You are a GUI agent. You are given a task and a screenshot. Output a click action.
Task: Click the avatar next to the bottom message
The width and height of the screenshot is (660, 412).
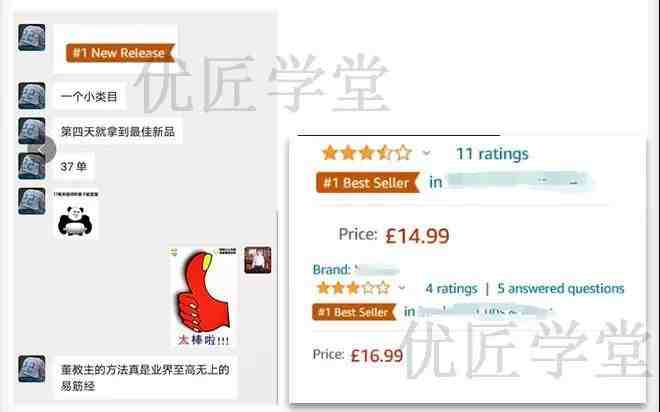(x=32, y=369)
